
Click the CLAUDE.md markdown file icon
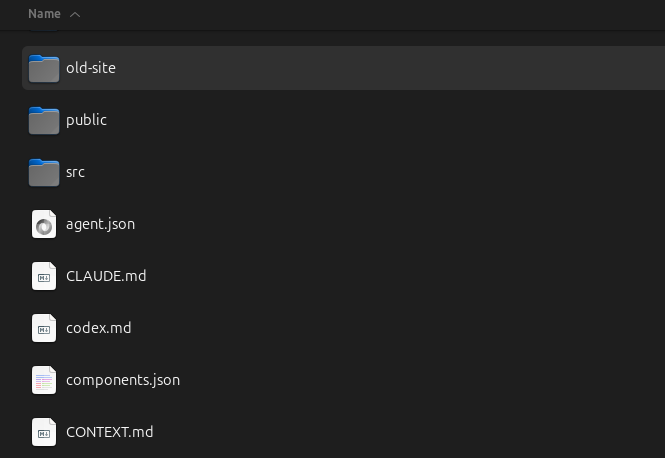[x=44, y=276]
